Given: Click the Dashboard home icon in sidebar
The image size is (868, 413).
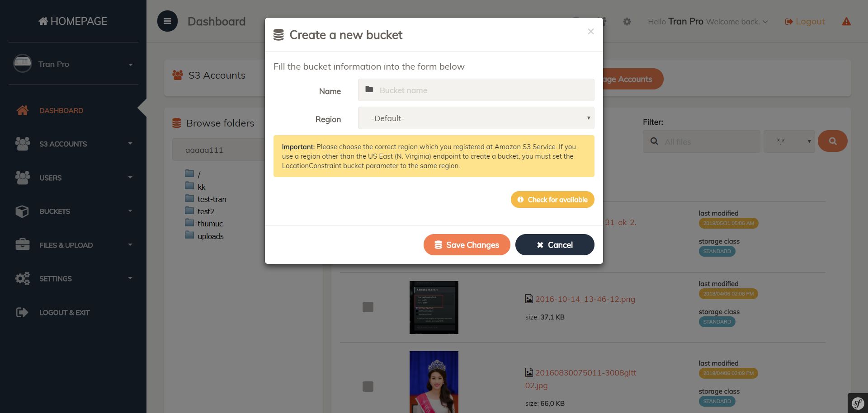Looking at the screenshot, I should [x=23, y=110].
